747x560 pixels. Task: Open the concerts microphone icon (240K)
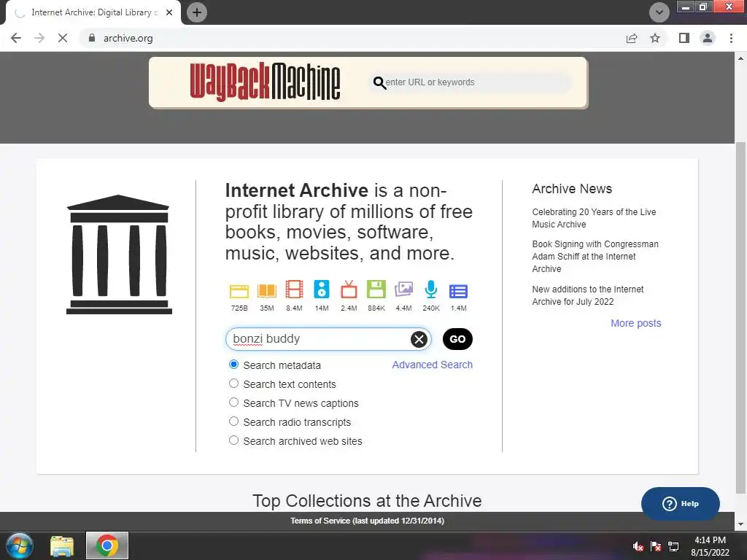[430, 289]
